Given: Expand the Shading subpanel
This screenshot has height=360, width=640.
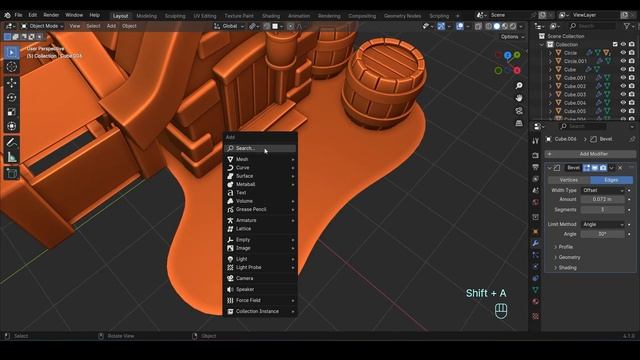Looking at the screenshot, I should click(567, 268).
